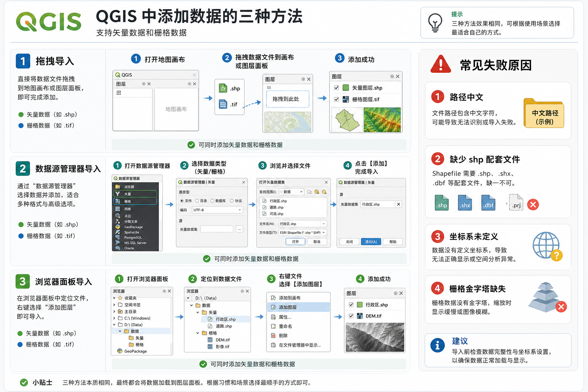Choose 网格 in data source manager list
588x392 pixels.
pos(135,209)
